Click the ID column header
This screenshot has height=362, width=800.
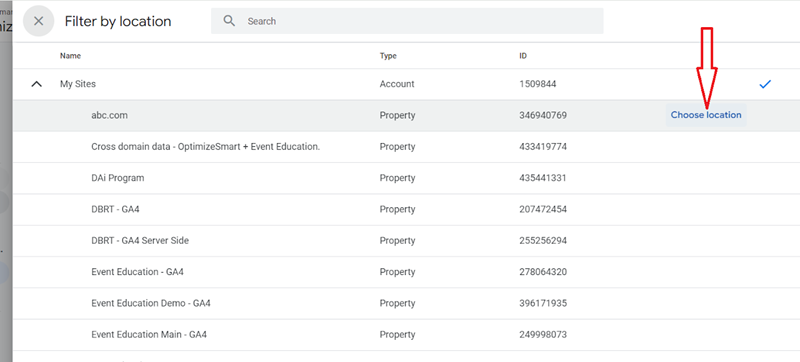(x=523, y=56)
